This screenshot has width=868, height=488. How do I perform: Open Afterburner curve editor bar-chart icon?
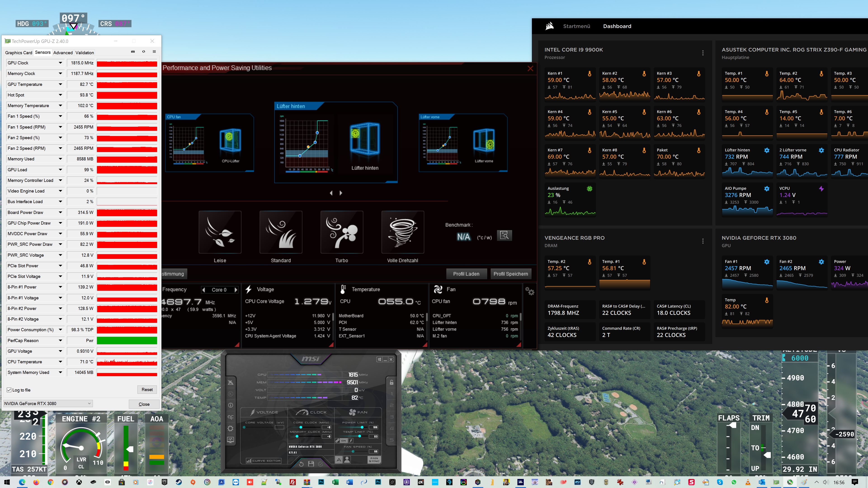tap(249, 460)
